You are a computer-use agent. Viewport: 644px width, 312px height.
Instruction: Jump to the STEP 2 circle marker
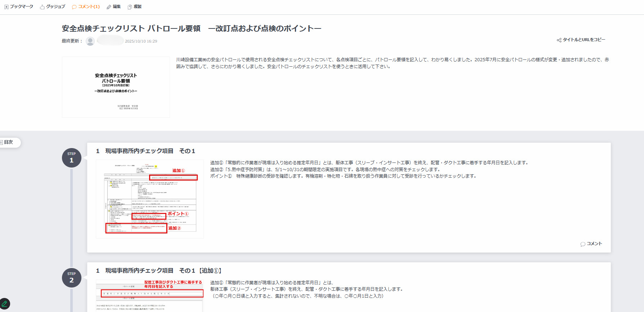pos(71,278)
